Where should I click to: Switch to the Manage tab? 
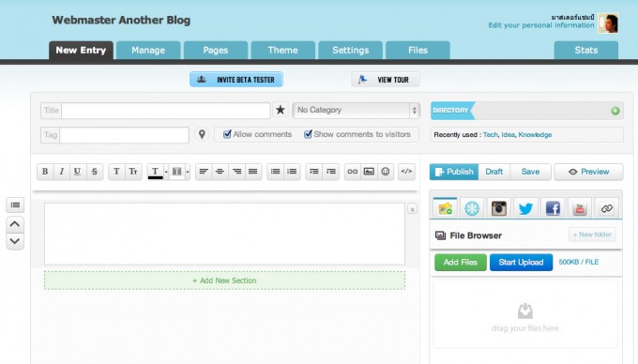coord(148,50)
